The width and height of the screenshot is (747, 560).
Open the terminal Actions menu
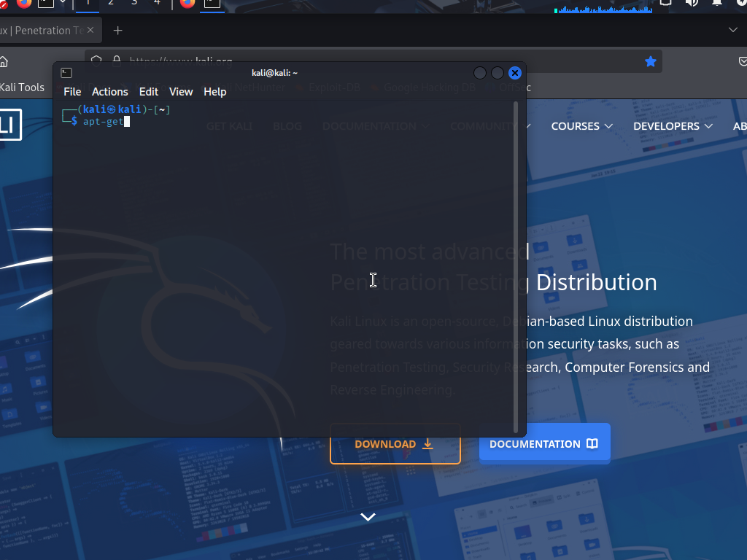110,92
